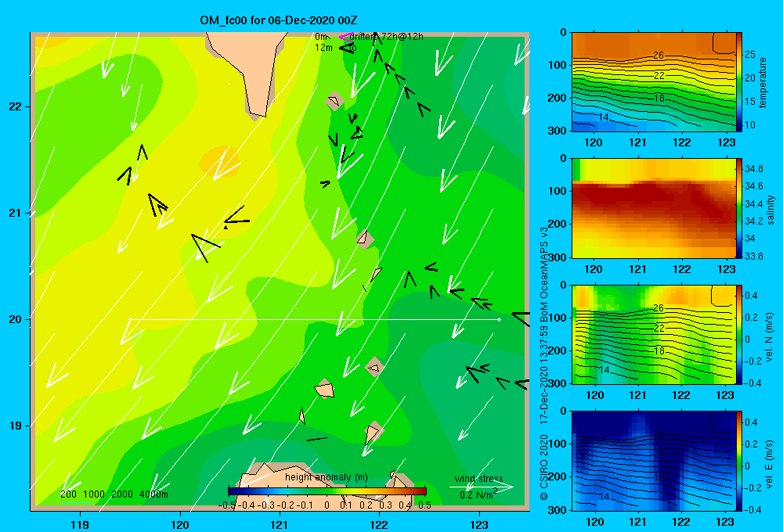Click the temperature vertical color bar
Viewport: 783px width, 532px height.
(739, 82)
